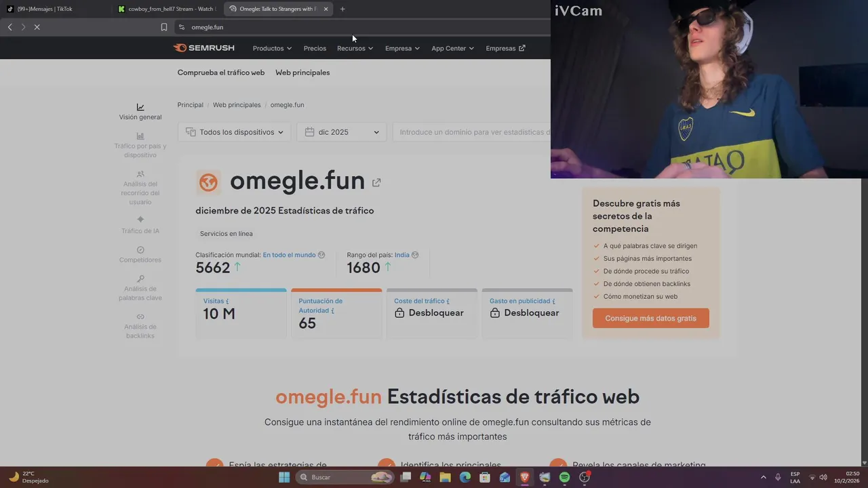Open the volume control in tray

(x=825, y=477)
